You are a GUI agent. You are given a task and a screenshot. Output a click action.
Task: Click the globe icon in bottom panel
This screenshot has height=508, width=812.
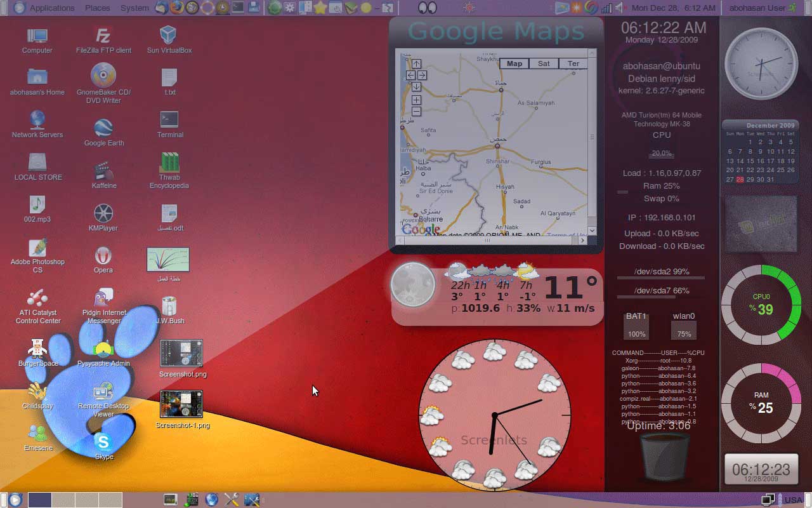pyautogui.click(x=211, y=500)
